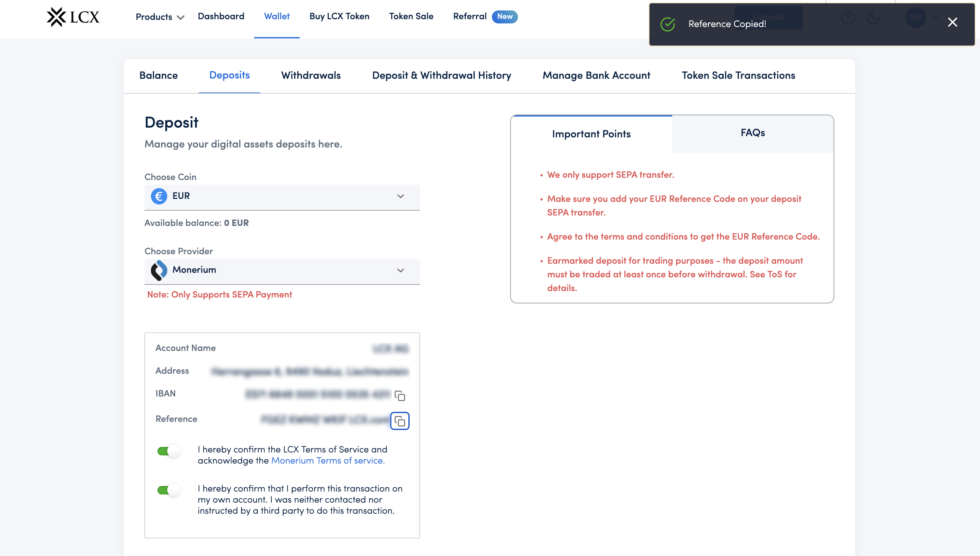The height and width of the screenshot is (556, 980).
Task: Click the Account Name label
Action: (x=185, y=348)
